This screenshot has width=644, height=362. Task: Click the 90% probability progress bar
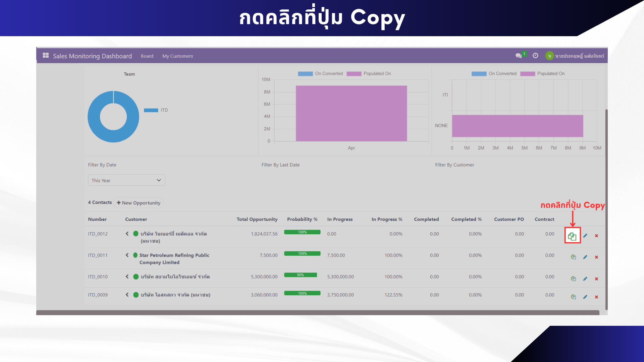pos(300,275)
